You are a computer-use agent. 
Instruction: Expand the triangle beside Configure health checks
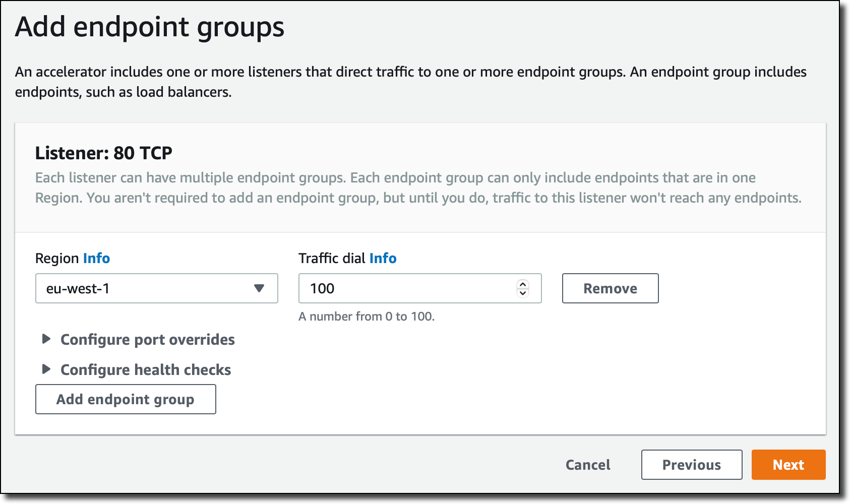46,369
